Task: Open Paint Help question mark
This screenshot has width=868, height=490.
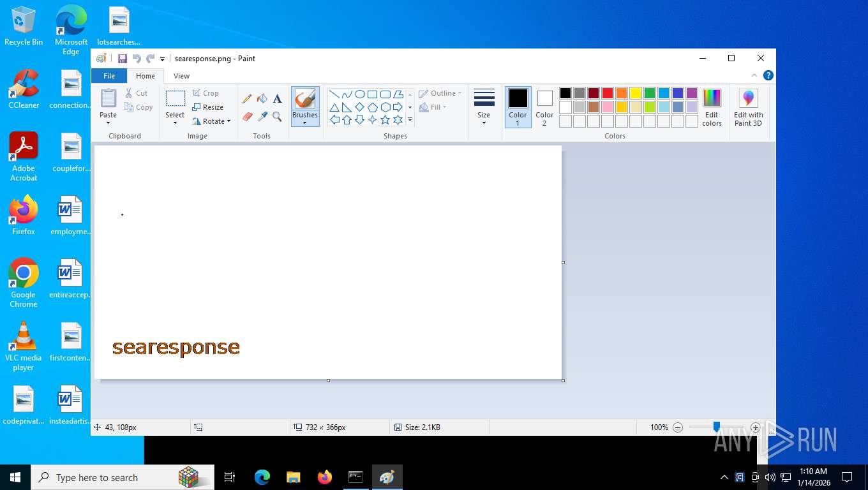Action: (x=768, y=75)
